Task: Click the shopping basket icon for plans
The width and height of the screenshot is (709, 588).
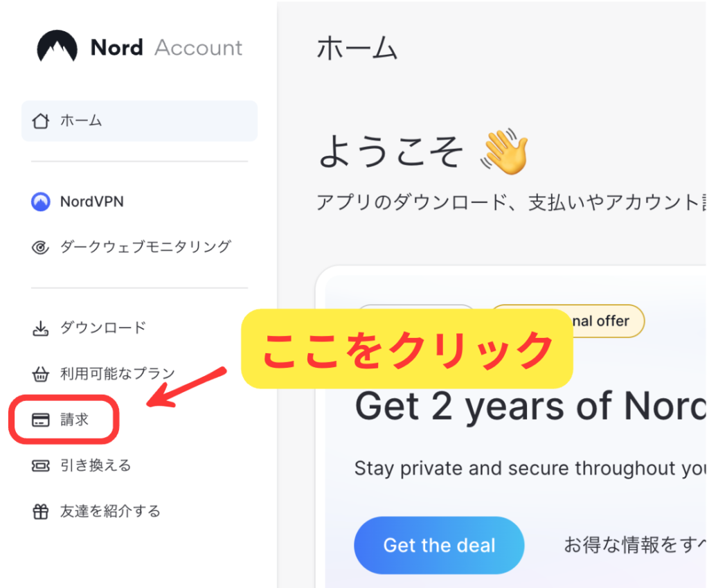Action: point(42,375)
